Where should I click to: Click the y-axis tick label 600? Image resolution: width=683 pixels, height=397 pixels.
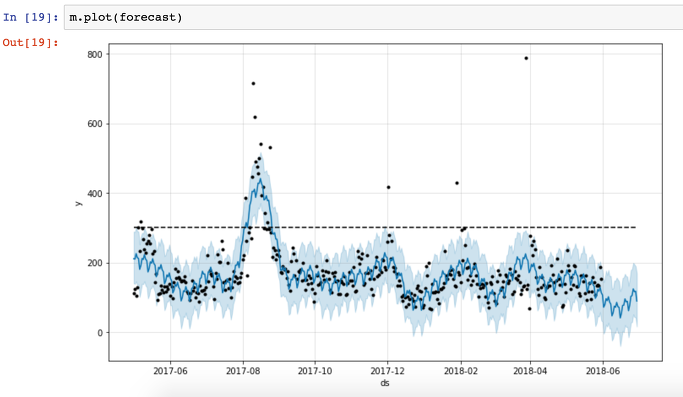pos(95,124)
